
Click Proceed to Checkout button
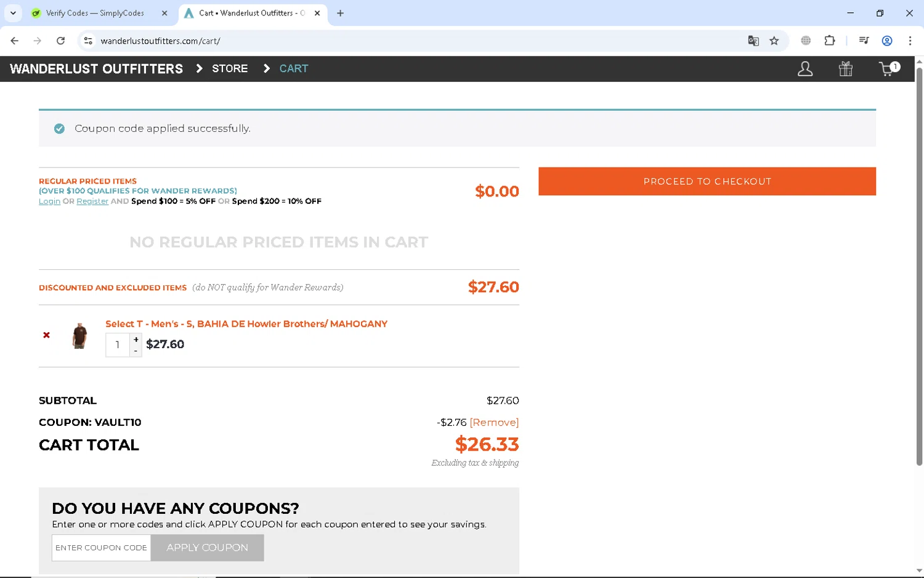707,181
